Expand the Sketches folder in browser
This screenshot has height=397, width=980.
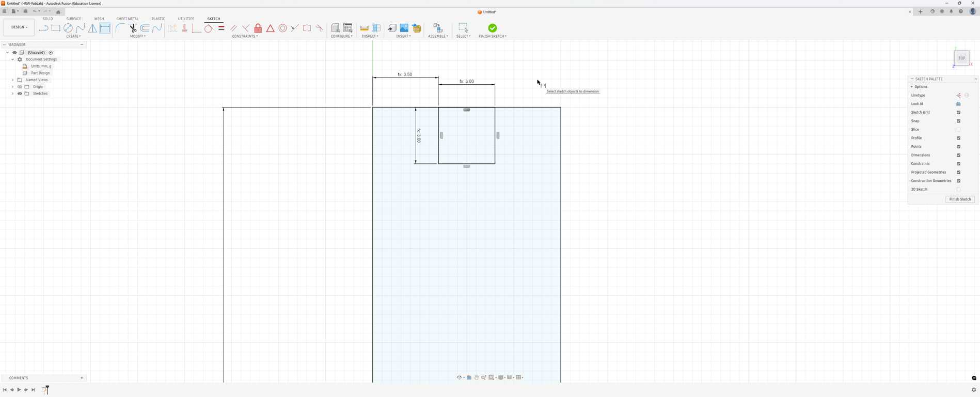[x=13, y=94]
